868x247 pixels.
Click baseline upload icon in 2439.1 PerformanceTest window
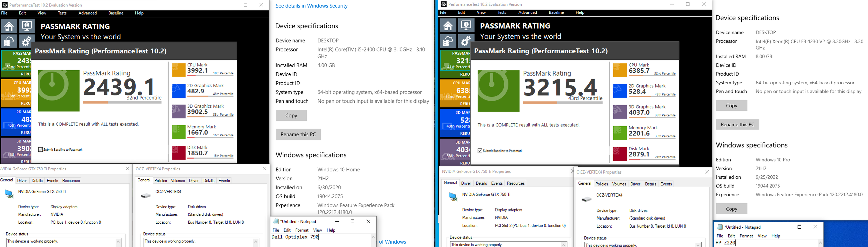pos(9,41)
